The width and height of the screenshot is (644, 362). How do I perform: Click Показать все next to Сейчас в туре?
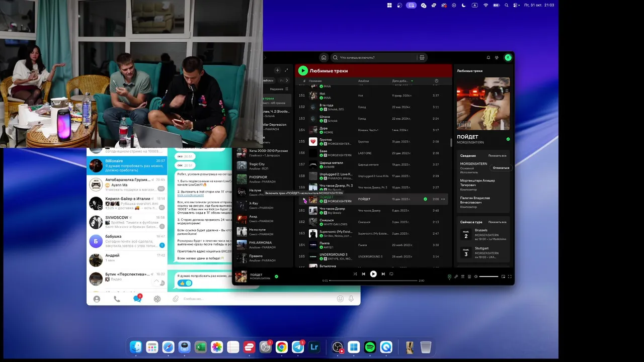tap(497, 222)
